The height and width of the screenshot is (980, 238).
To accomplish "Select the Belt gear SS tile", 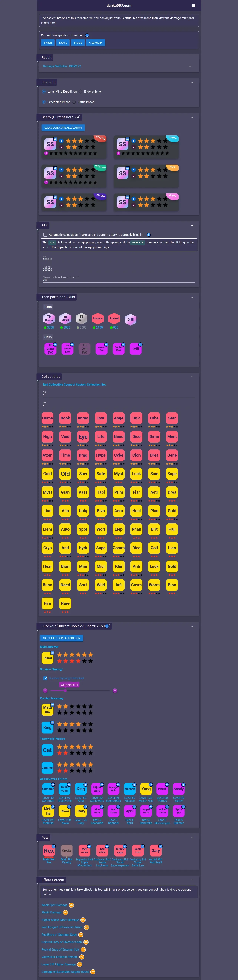I will [122, 173].
